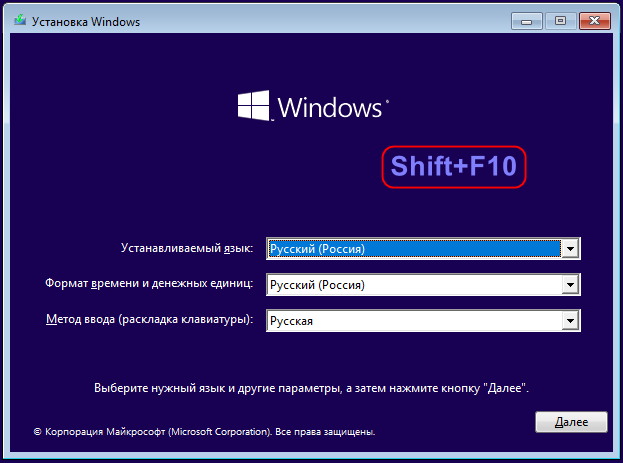Expand the Формат времени и денежных единиц arrow

(570, 285)
